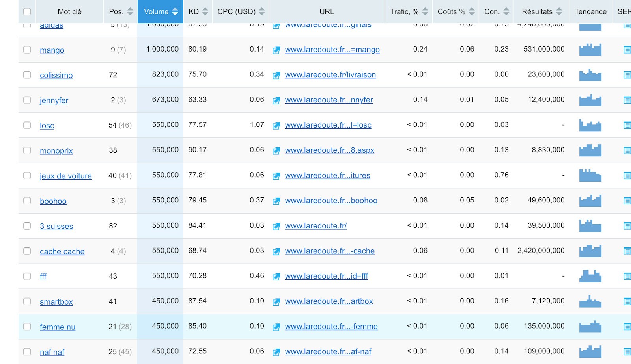
Task: Open external link icon for mango URL
Action: click(276, 50)
